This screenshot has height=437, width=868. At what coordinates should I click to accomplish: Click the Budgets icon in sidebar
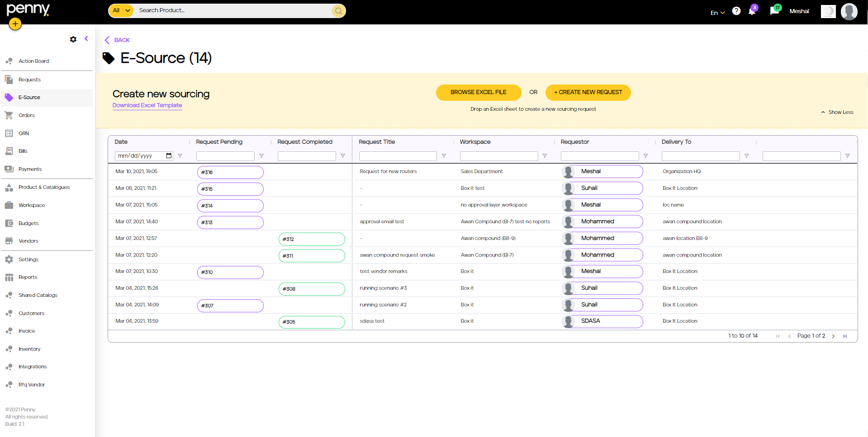click(x=9, y=223)
